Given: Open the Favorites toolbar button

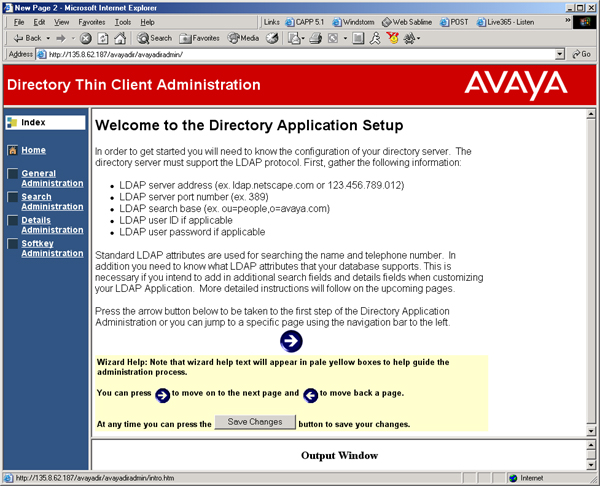Looking at the screenshot, I should click(x=199, y=38).
